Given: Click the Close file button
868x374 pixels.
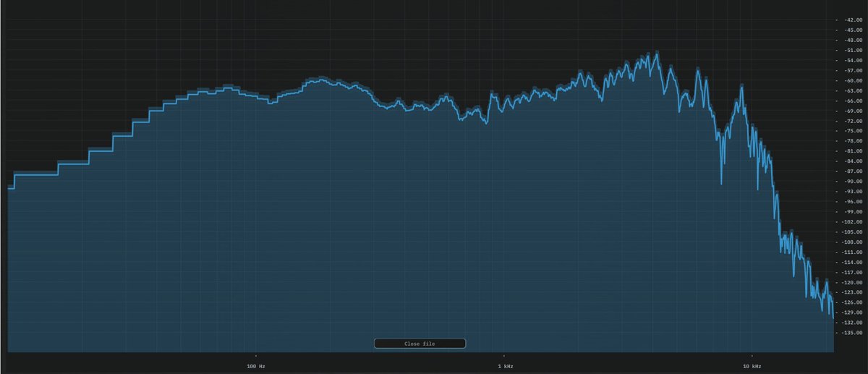Looking at the screenshot, I should tap(420, 344).
